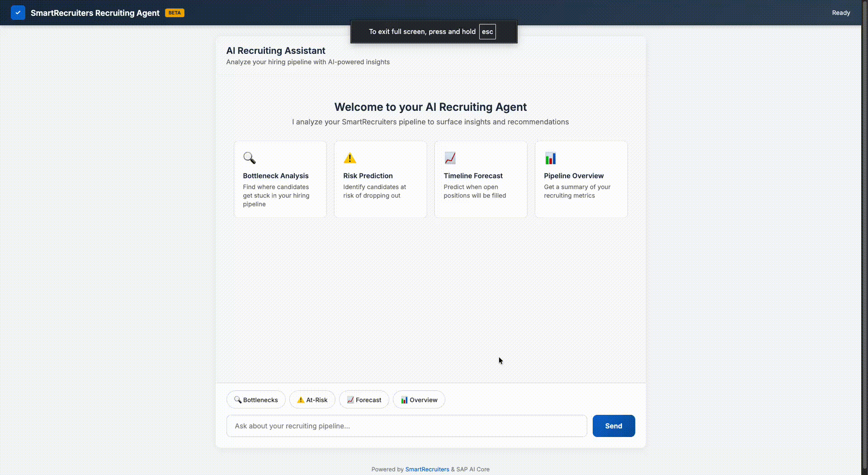This screenshot has width=868, height=475.
Task: Click the SmartRecruiters checkmark logo icon
Action: [x=18, y=13]
